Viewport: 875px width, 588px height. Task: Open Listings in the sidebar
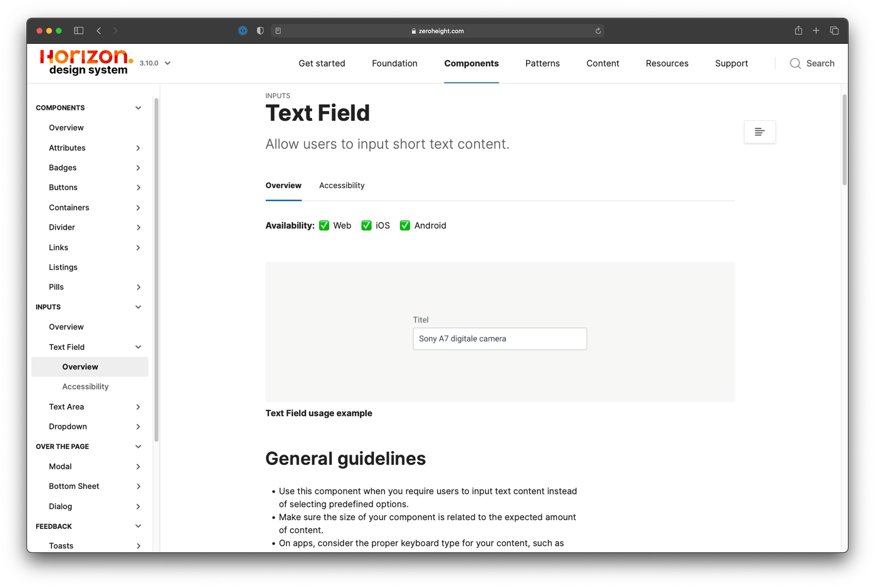pyautogui.click(x=63, y=267)
